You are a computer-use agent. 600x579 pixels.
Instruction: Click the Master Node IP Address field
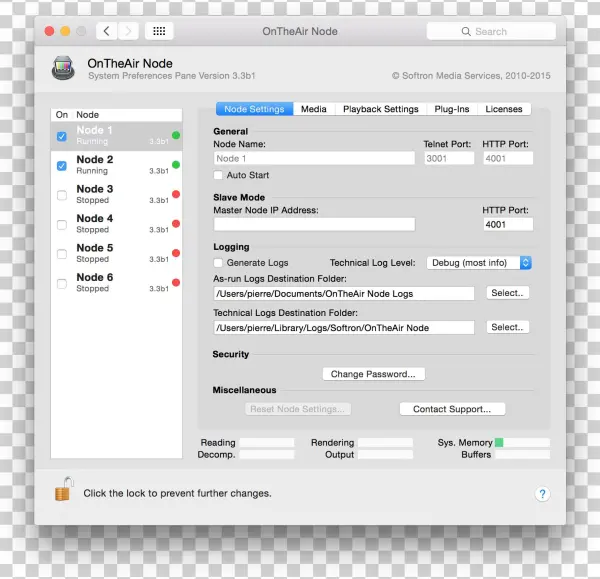(x=314, y=224)
